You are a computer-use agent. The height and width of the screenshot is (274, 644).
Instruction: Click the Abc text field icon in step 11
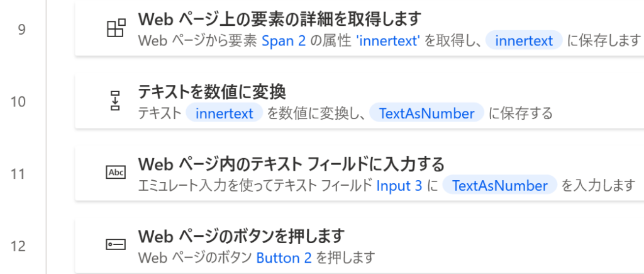[x=116, y=173]
